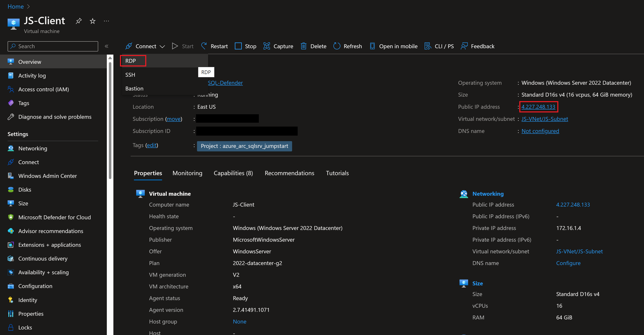644x335 pixels.
Task: Open the Tutorials tab
Action: tap(337, 173)
